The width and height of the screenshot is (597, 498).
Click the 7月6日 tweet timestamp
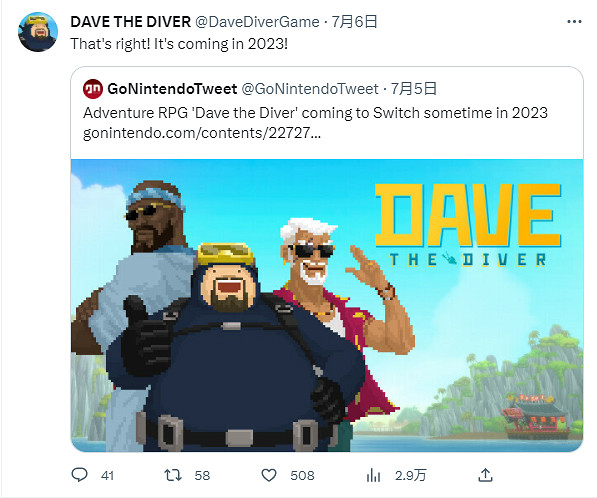(354, 22)
